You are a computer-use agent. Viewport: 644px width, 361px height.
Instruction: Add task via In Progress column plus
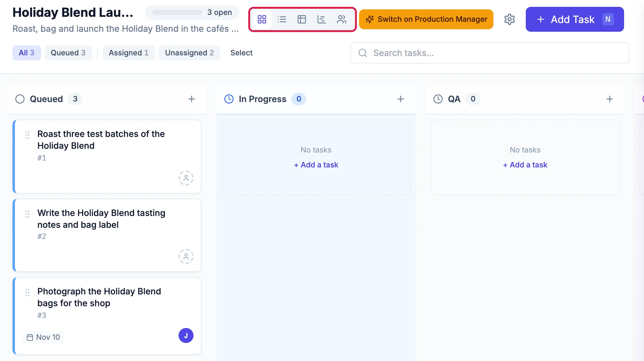[x=401, y=99]
